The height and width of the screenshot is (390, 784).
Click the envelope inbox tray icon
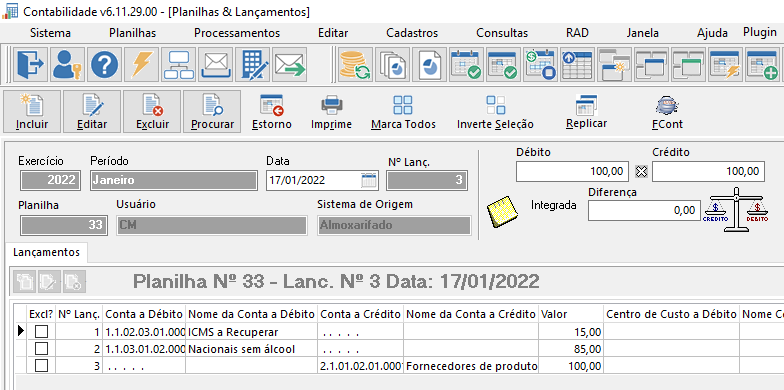pyautogui.click(x=216, y=64)
